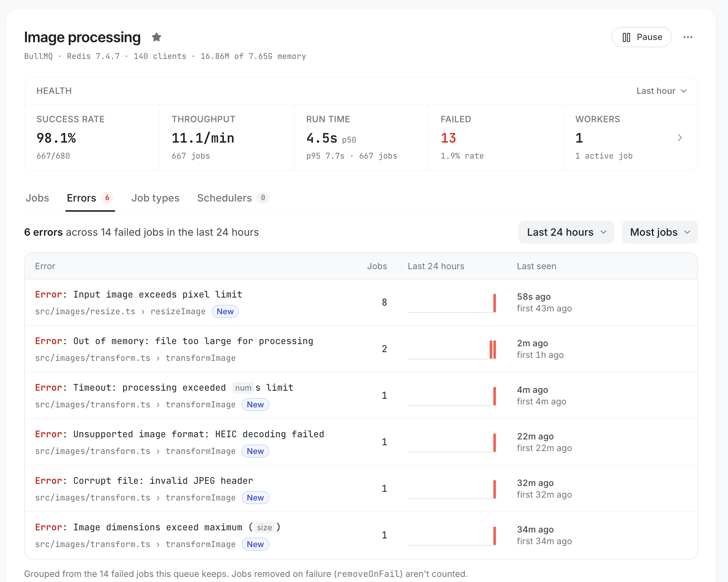Select the Errors tab
The height and width of the screenshot is (582, 728).
(90, 198)
